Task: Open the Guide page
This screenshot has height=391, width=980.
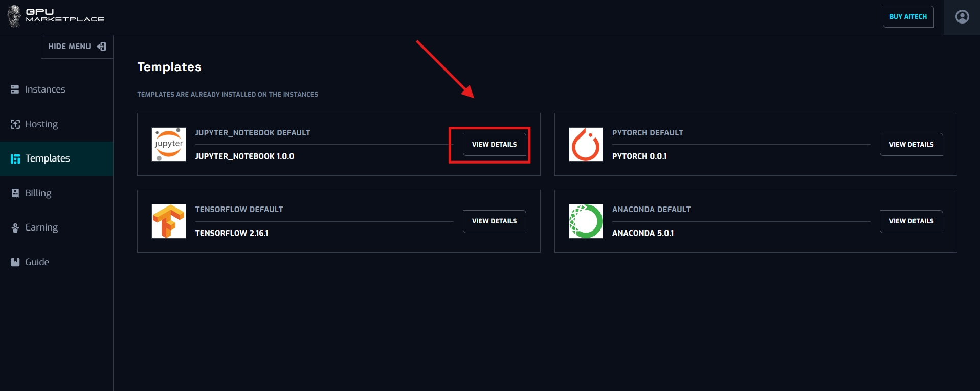Action: pos(37,262)
